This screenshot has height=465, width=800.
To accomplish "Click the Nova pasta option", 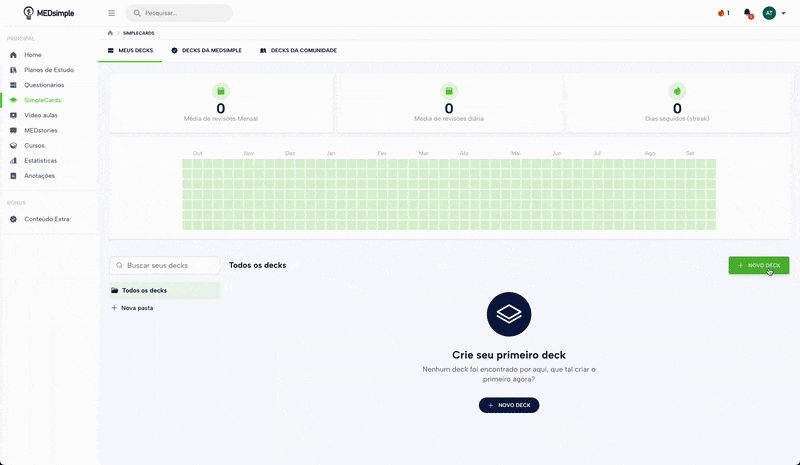I will [x=133, y=308].
